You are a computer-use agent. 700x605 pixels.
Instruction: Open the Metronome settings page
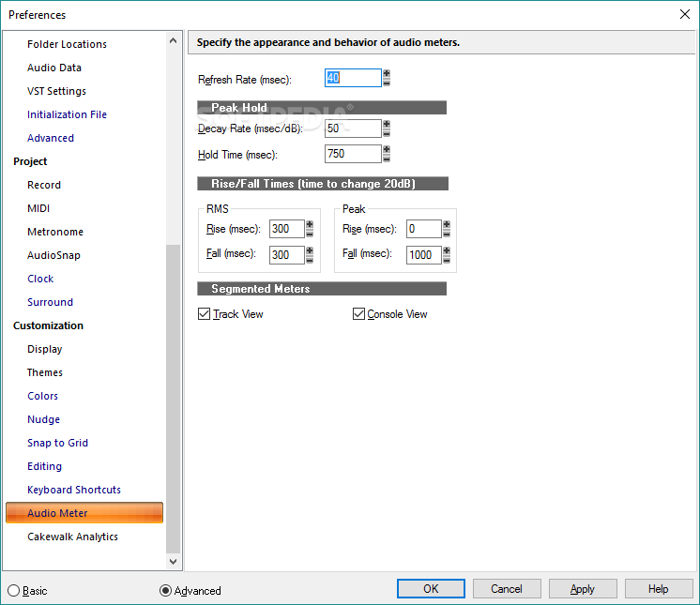(x=55, y=232)
